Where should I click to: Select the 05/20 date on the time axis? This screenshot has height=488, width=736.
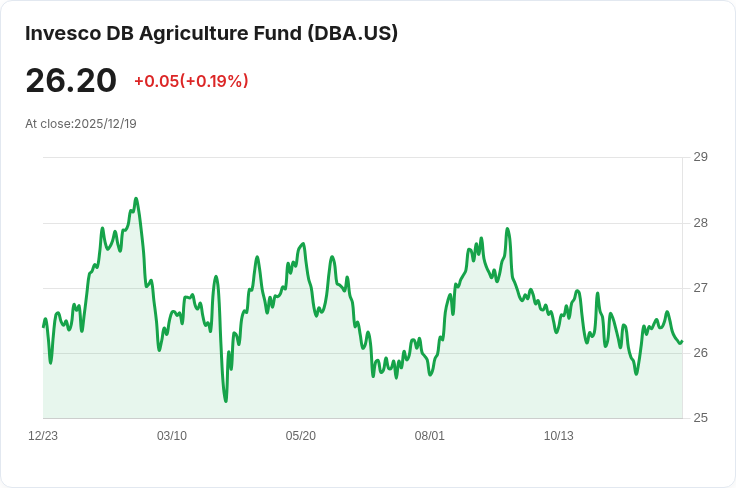coord(301,436)
